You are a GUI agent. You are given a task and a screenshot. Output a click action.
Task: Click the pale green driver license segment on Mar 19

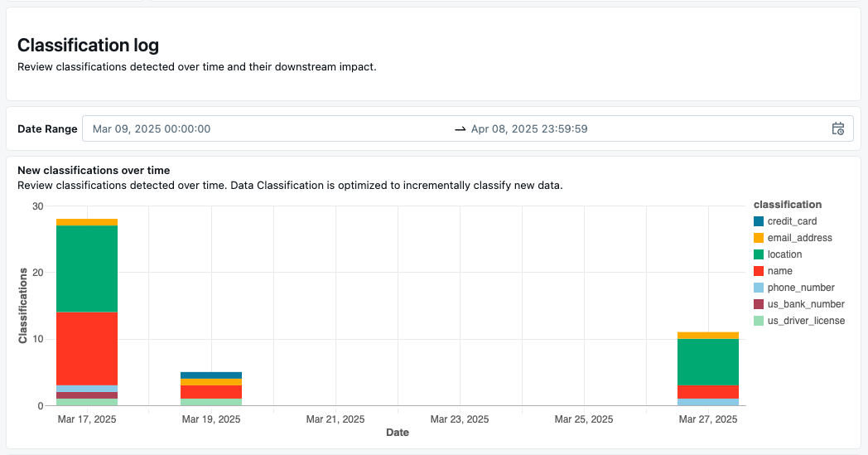pos(211,402)
